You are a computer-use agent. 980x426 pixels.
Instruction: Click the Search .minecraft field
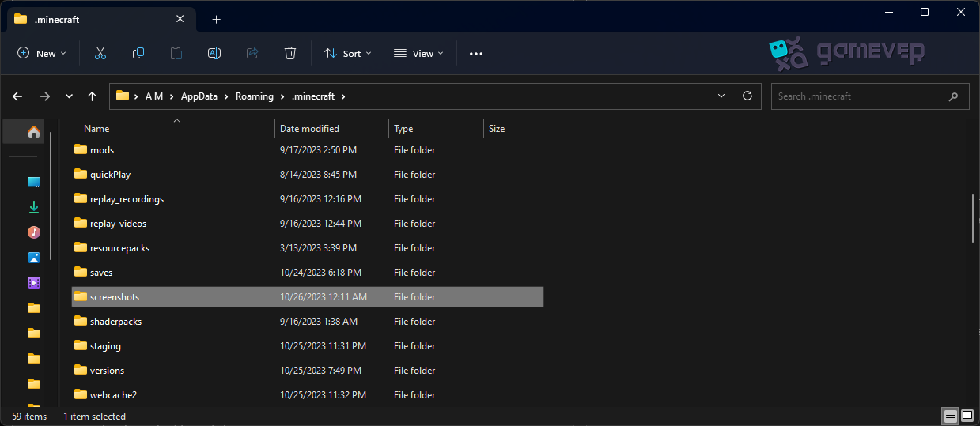tap(858, 96)
